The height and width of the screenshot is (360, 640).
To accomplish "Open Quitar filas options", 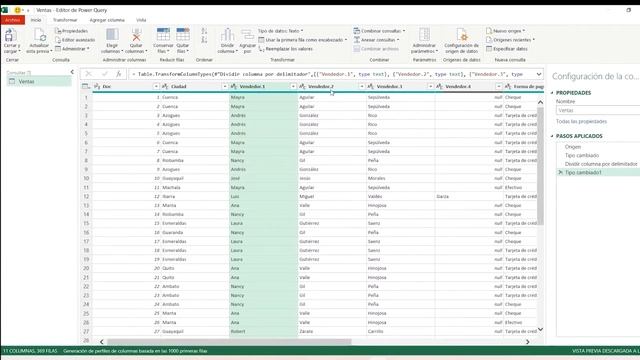I will coord(182,41).
